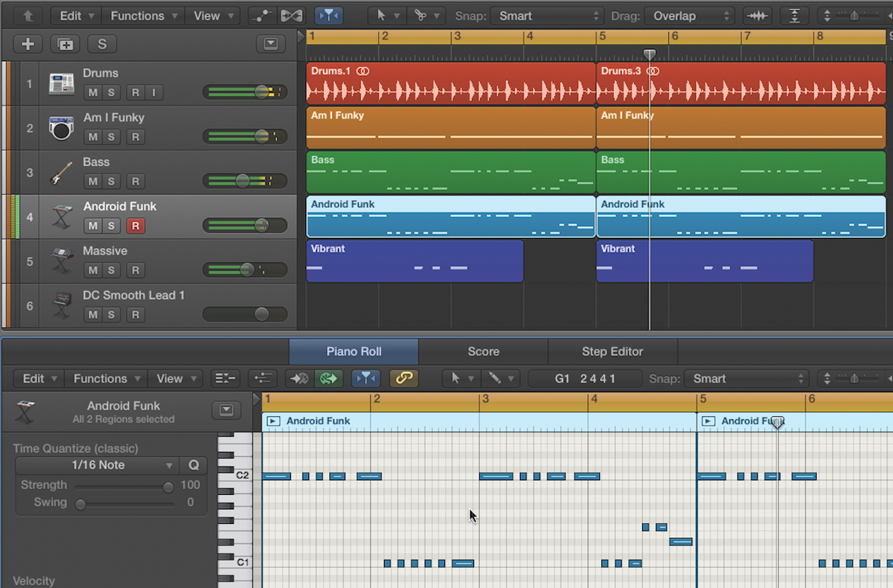Open the tracks area Snap dropdown

[x=546, y=16]
